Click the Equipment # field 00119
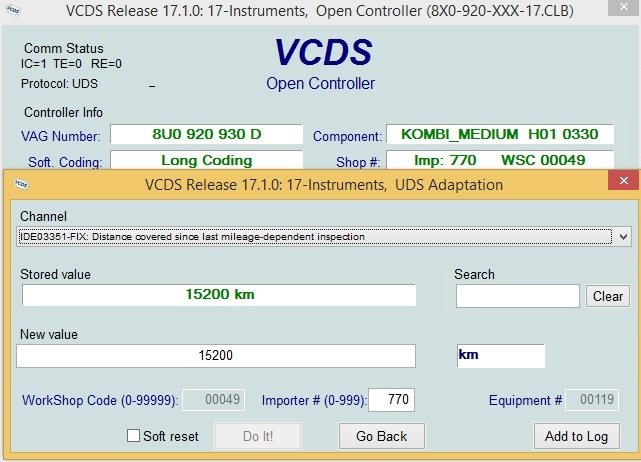This screenshot has width=641, height=462. click(x=592, y=399)
